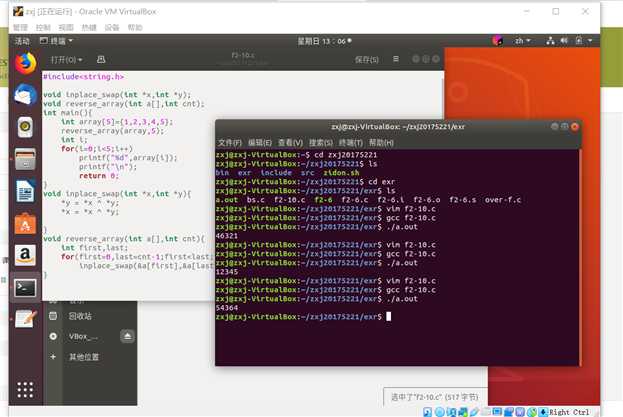Open terminal 编辑(E) menu

coord(260,143)
